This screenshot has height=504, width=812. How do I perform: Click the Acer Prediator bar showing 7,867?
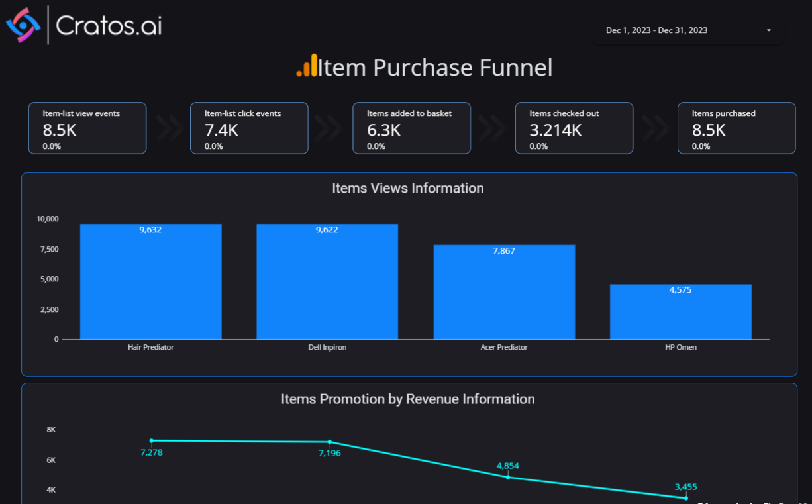(x=504, y=292)
